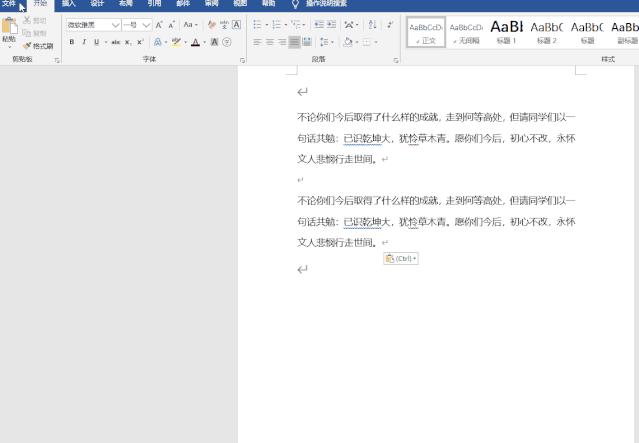Center align the text
The image size is (639, 443).
[270, 42]
